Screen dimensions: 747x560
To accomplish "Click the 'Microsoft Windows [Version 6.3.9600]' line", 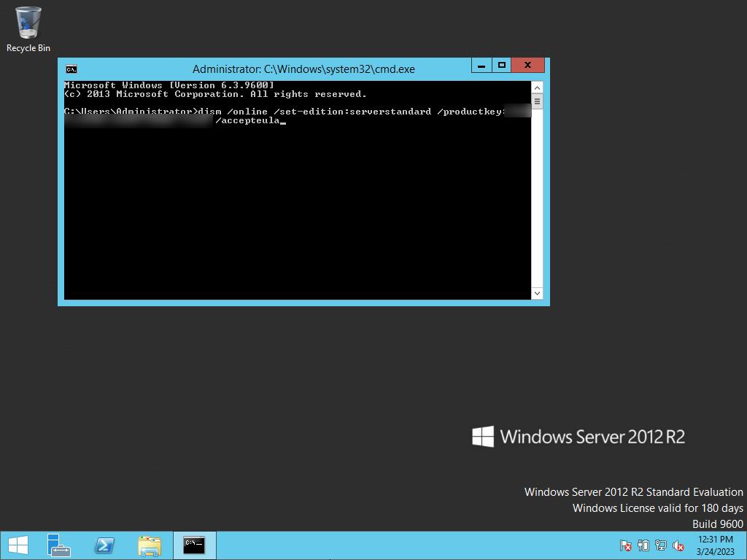I will tap(169, 85).
